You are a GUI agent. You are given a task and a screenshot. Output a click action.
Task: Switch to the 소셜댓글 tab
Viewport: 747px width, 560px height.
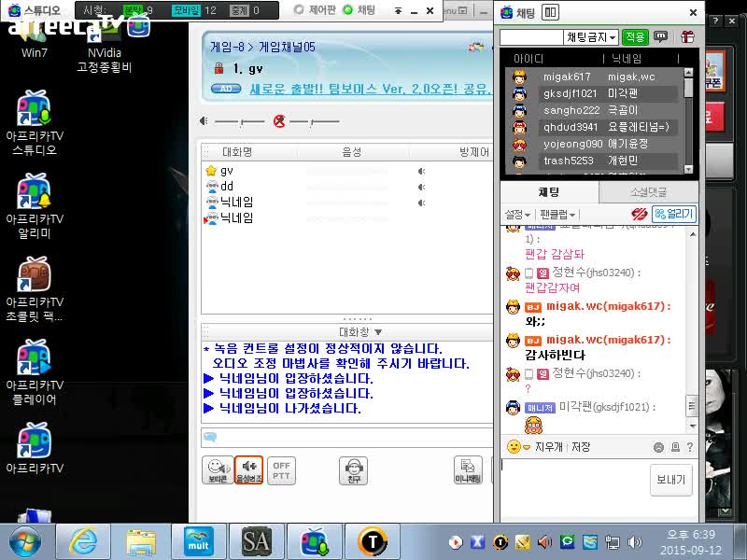647,191
